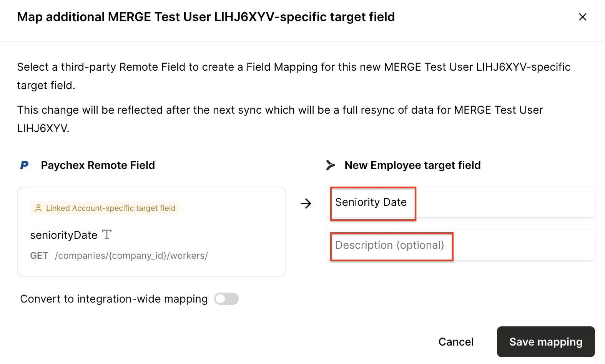Image resolution: width=605 pixels, height=364 pixels.
Task: Click the Cancel button
Action: point(456,342)
